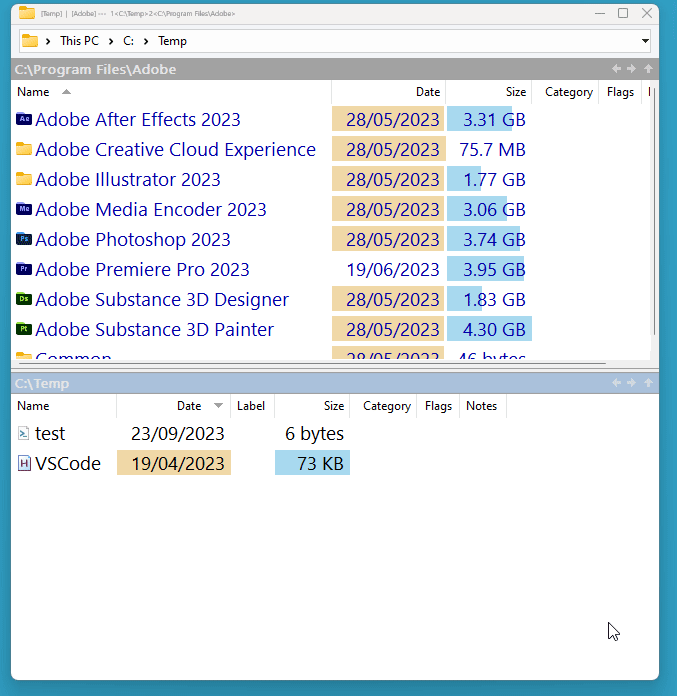Select the Adobe Illustrator 2023 folder
The width and height of the screenshot is (677, 696).
pyautogui.click(x=128, y=179)
